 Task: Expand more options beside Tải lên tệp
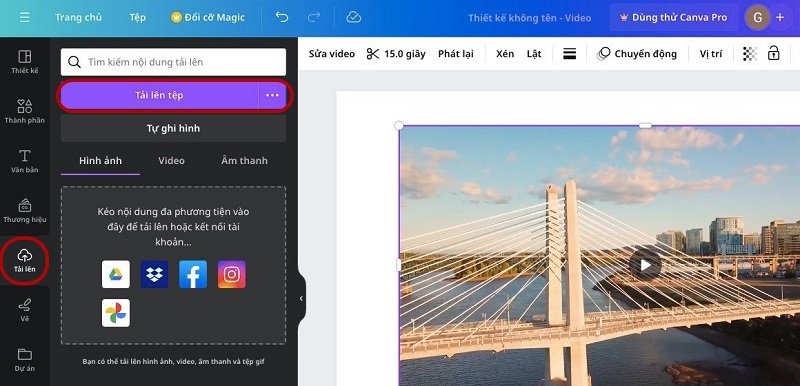[272, 95]
